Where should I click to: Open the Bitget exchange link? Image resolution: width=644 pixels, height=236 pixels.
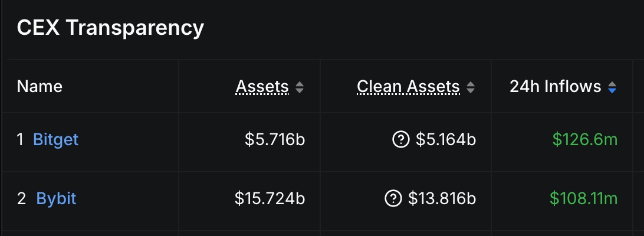(x=55, y=140)
